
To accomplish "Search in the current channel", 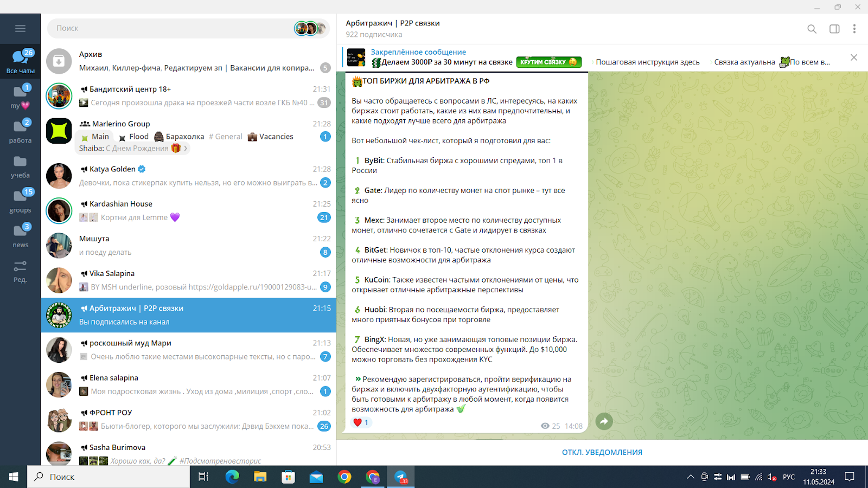I will point(812,29).
